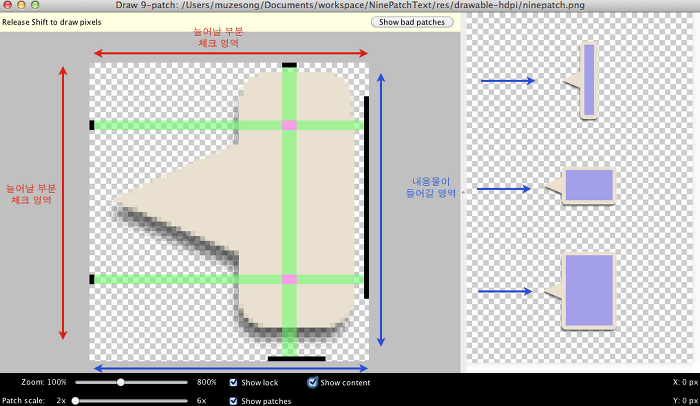Viewport: 700px width, 406px height.
Task: Click the bottom black content padding bar
Action: tap(296, 358)
